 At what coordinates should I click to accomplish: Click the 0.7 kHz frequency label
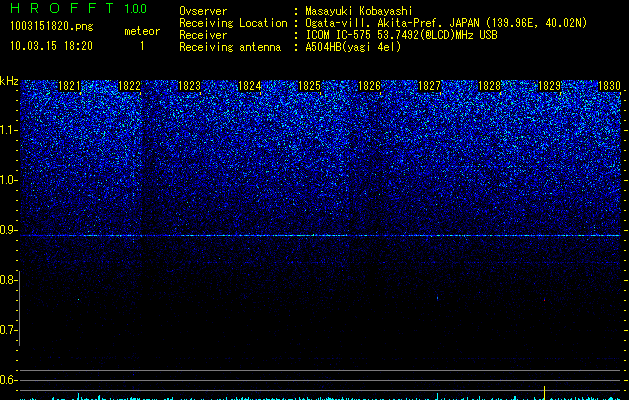8,330
